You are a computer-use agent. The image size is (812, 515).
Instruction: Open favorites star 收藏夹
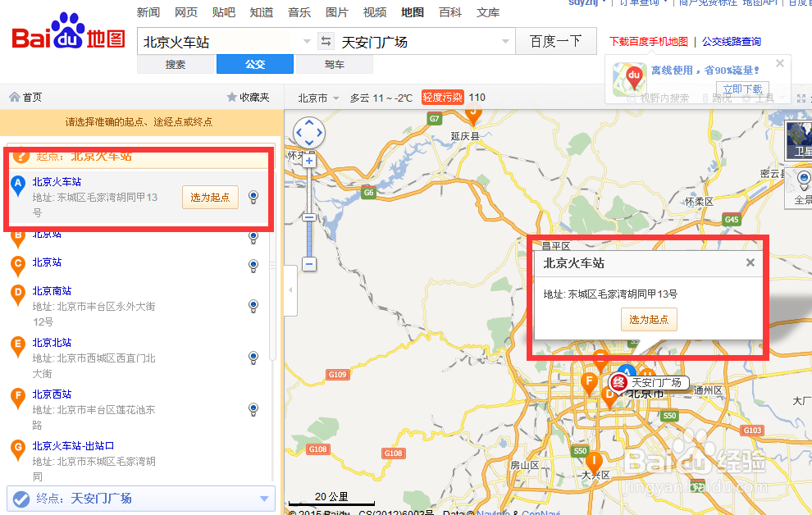point(248,98)
